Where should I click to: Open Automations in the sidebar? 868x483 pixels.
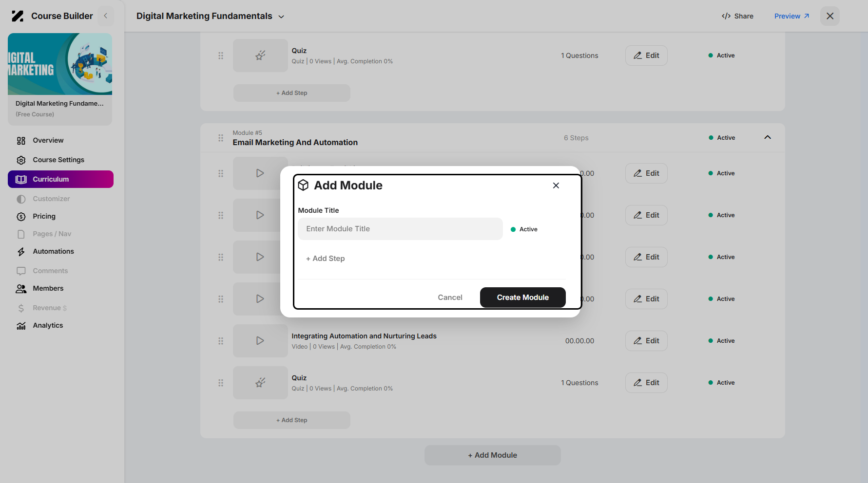click(45, 251)
